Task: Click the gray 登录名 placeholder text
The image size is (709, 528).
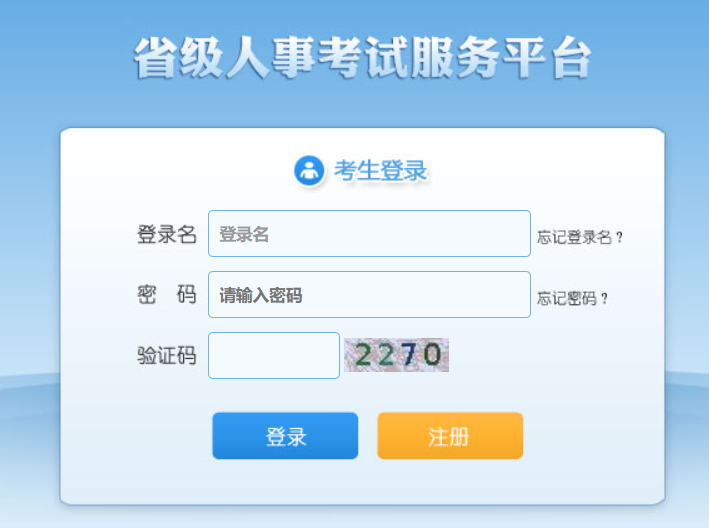Action: point(244,234)
